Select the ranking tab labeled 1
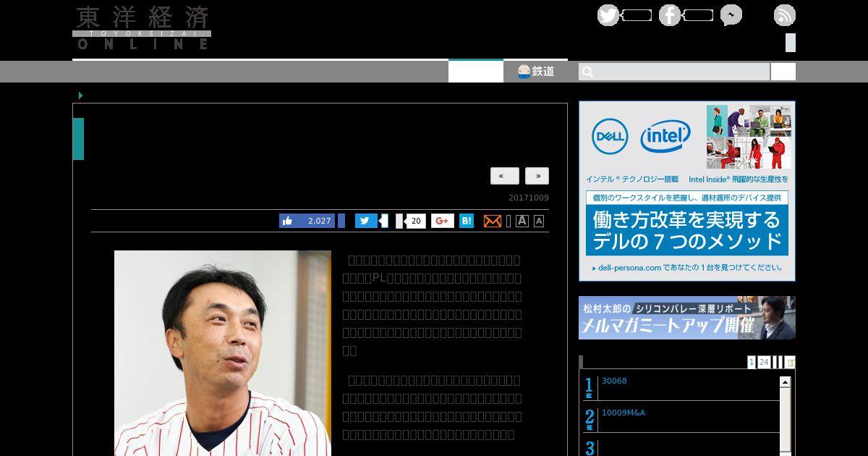Image resolution: width=868 pixels, height=456 pixels. click(752, 362)
